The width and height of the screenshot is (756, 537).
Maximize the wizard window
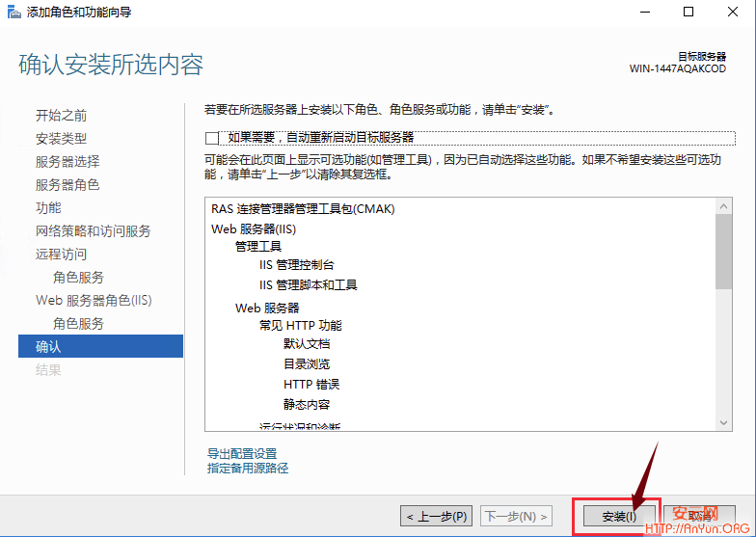tap(688, 12)
